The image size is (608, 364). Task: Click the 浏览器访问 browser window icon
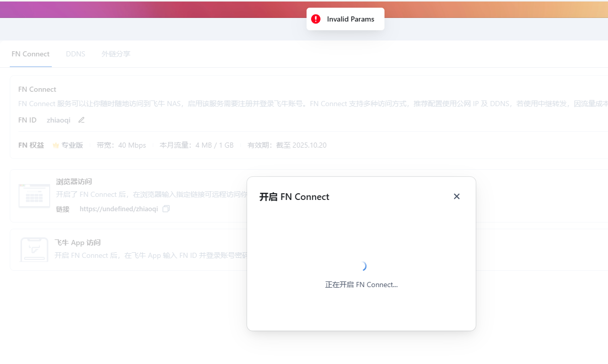(34, 195)
